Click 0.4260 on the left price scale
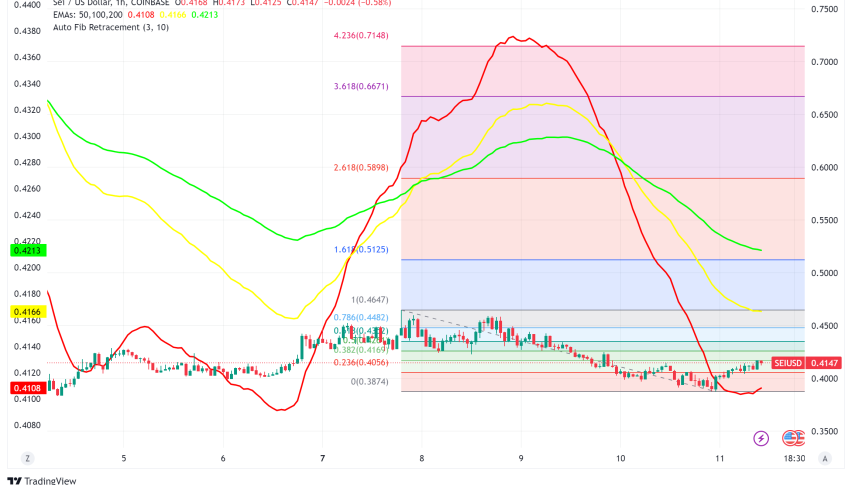852x485 pixels. tap(27, 188)
